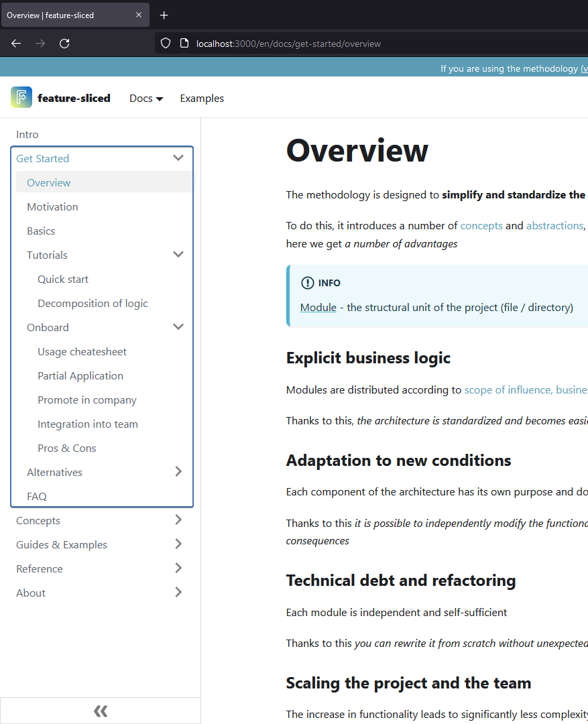The height and width of the screenshot is (724, 588).
Task: Collapse the Onboard section
Action: pyautogui.click(x=178, y=326)
